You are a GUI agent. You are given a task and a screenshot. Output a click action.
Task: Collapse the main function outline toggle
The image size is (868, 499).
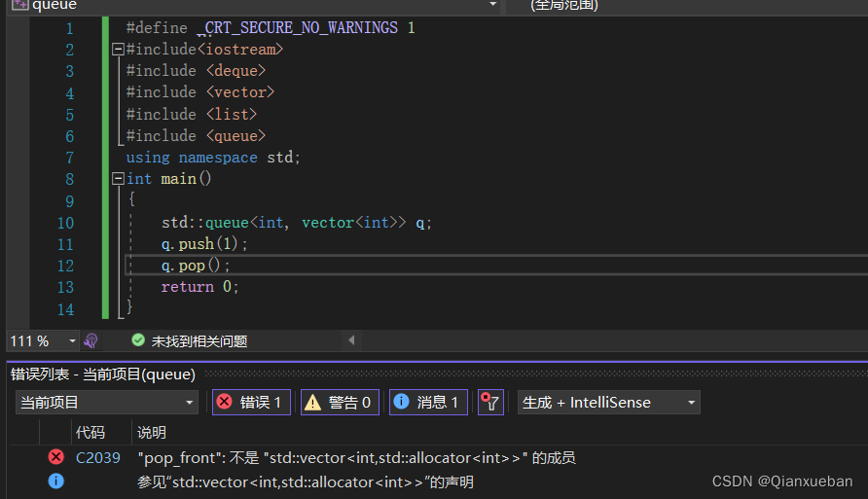click(118, 179)
